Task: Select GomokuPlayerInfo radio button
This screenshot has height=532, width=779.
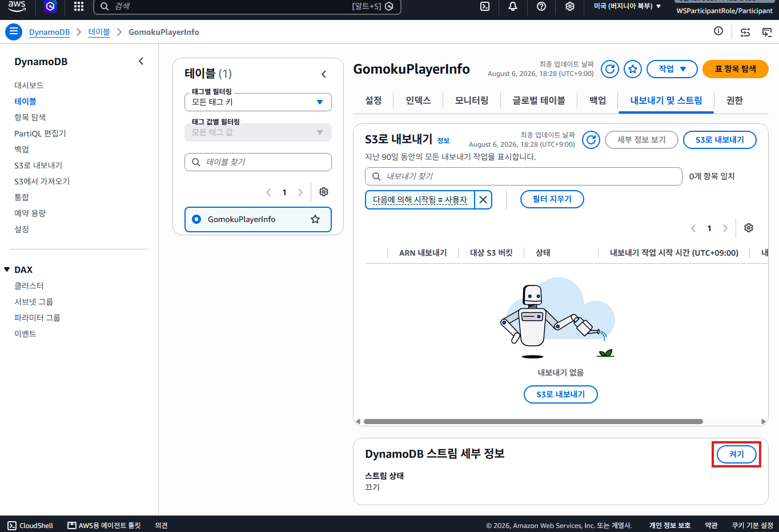Action: [196, 219]
